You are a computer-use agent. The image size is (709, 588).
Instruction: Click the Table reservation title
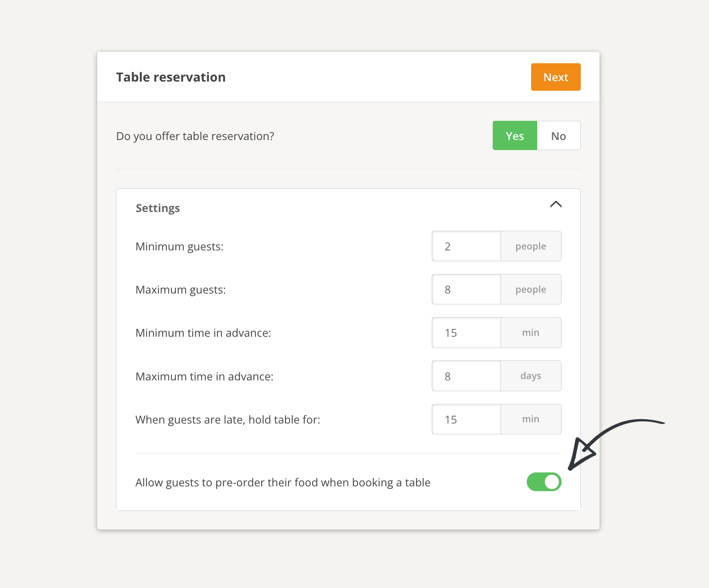(171, 77)
